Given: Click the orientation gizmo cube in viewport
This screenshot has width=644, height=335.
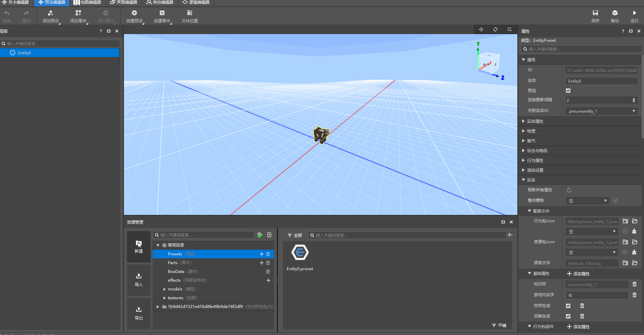Looking at the screenshot, I should click(488, 63).
